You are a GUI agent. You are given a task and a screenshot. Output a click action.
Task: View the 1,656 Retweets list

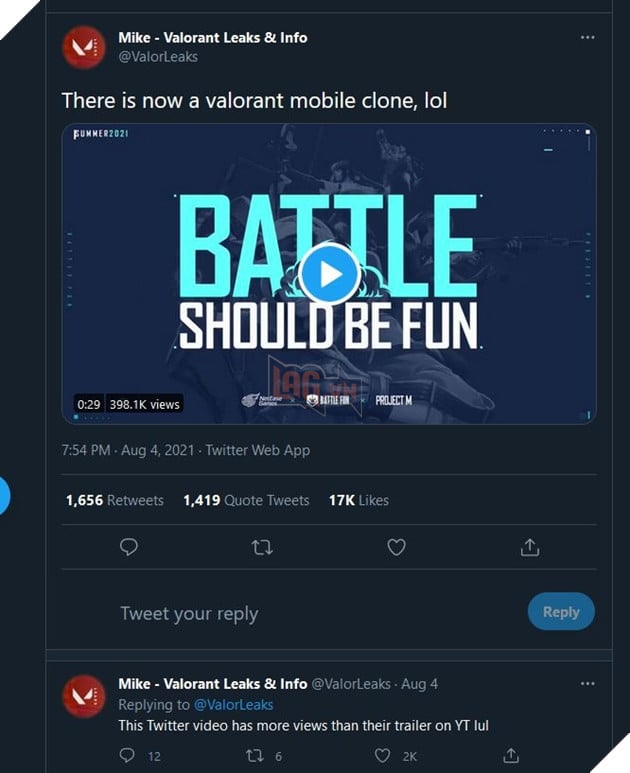click(x=115, y=500)
